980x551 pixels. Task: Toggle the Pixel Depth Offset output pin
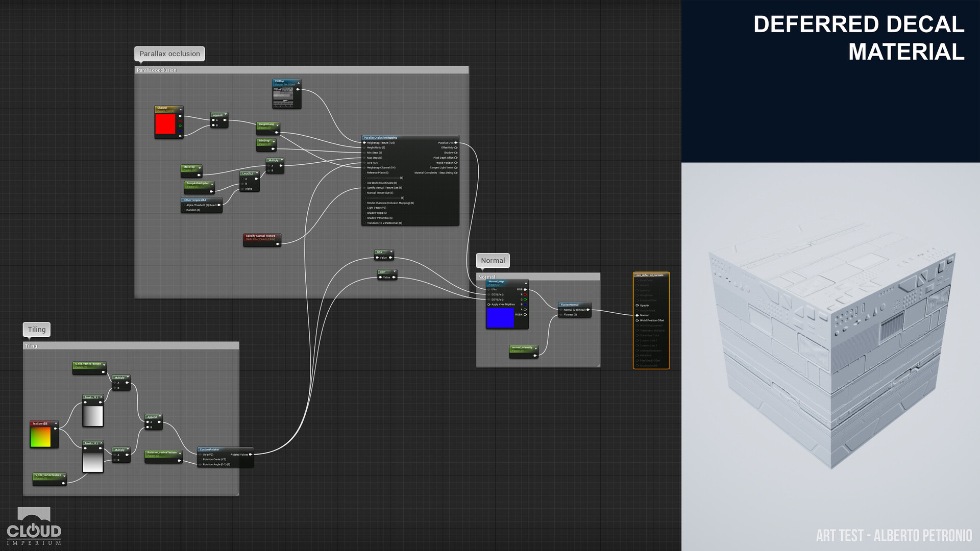point(456,158)
